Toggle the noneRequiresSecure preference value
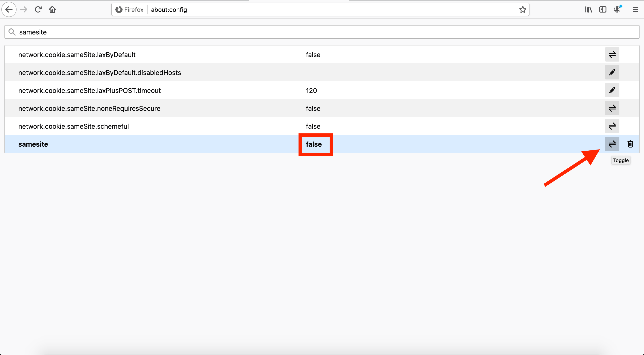The height and width of the screenshot is (355, 644). tap(612, 108)
